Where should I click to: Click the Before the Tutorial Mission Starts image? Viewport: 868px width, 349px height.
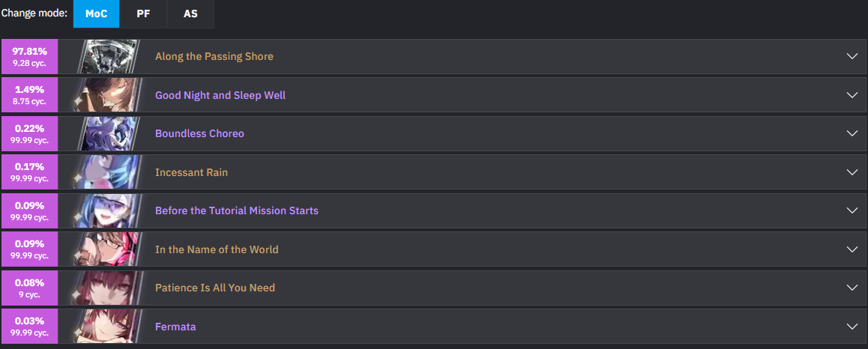[108, 210]
